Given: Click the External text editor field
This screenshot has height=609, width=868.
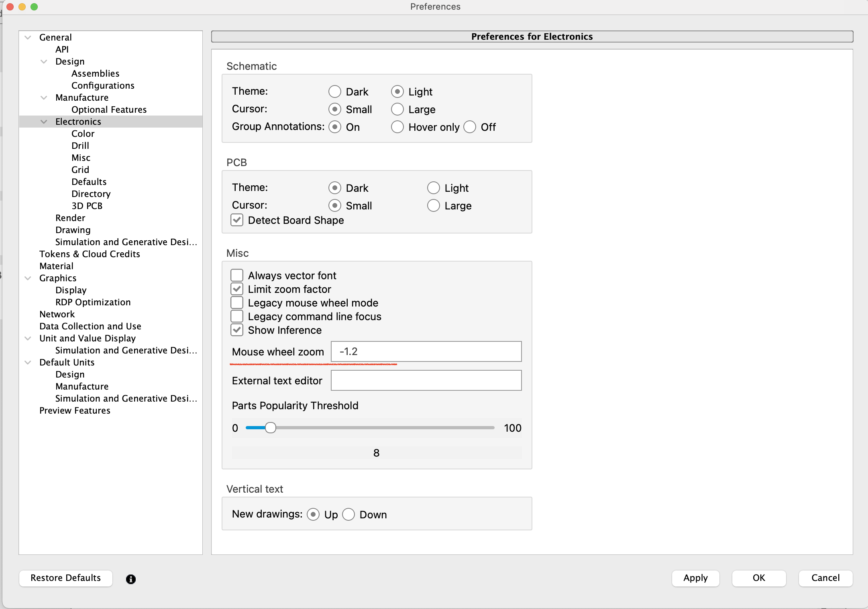Looking at the screenshot, I should click(x=426, y=380).
